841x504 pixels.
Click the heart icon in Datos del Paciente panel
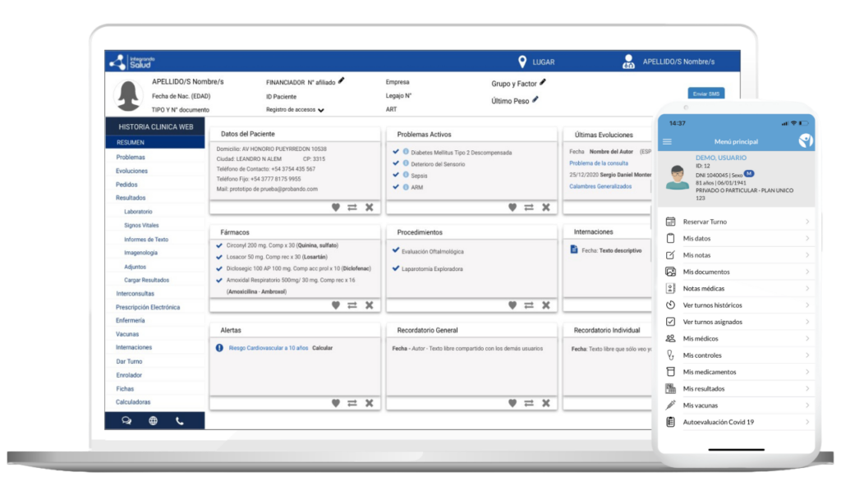click(x=335, y=208)
